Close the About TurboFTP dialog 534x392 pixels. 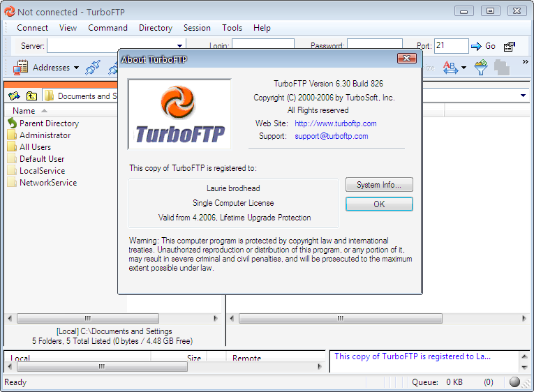[x=407, y=59]
